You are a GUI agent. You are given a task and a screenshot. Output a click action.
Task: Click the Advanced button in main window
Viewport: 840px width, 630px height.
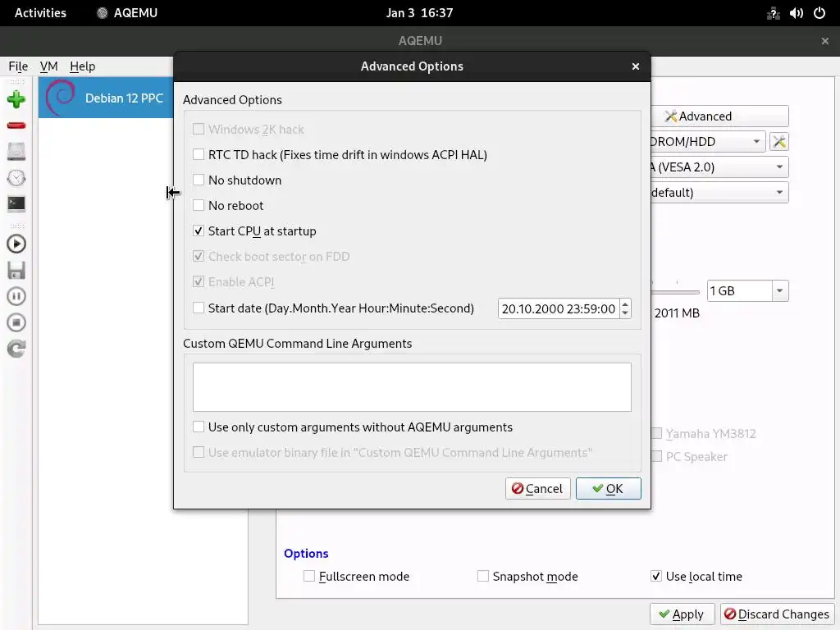coord(719,116)
